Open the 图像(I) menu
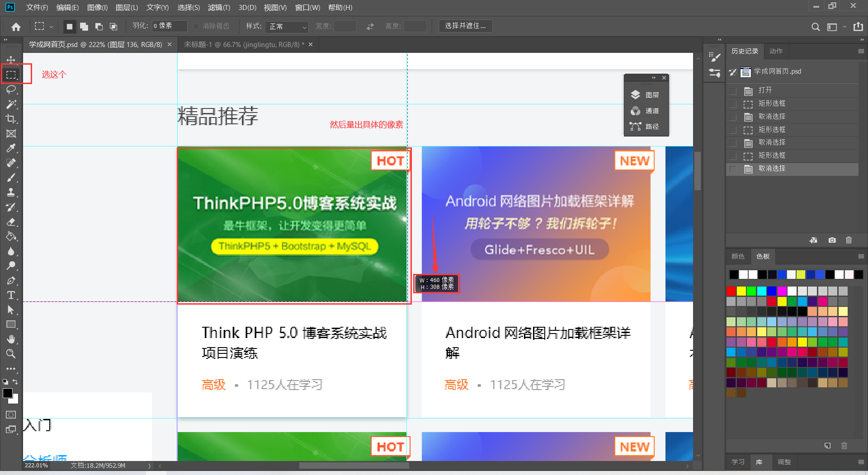The width and height of the screenshot is (868, 475). pos(97,8)
